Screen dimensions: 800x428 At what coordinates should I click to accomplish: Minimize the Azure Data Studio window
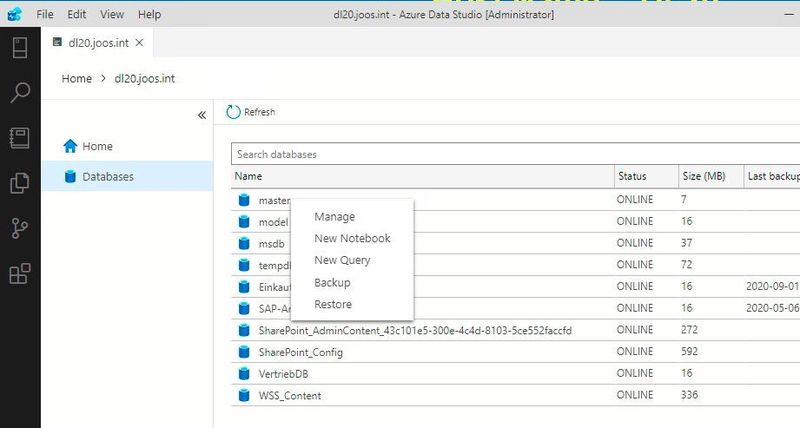789,14
